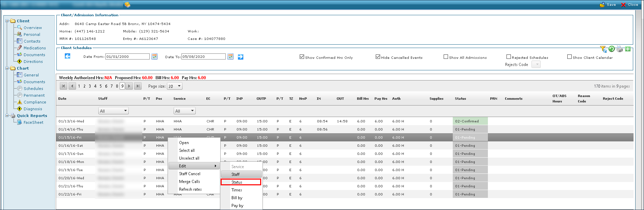Toggle Hide Cancelled Events checkbox
Viewport: 644px width, 210px height.
(x=378, y=57)
